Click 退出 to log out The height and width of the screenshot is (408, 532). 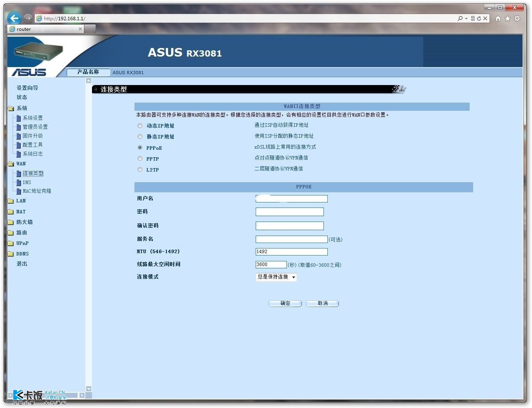tap(22, 264)
